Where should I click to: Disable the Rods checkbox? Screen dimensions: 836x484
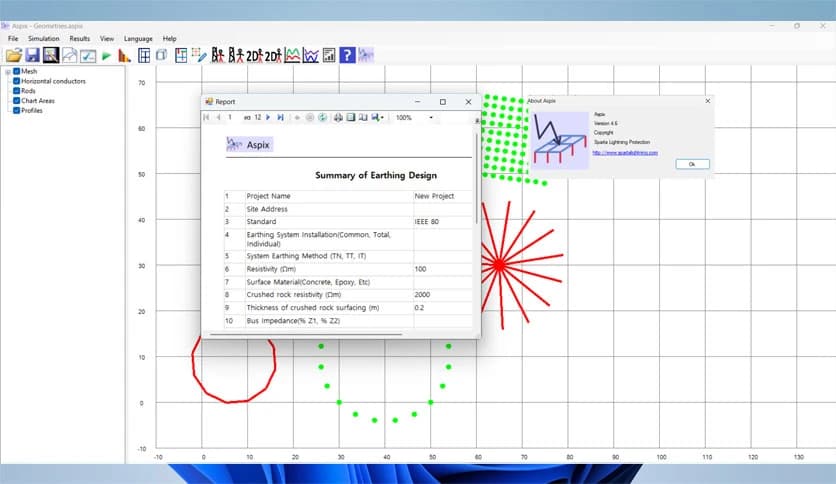(17, 90)
